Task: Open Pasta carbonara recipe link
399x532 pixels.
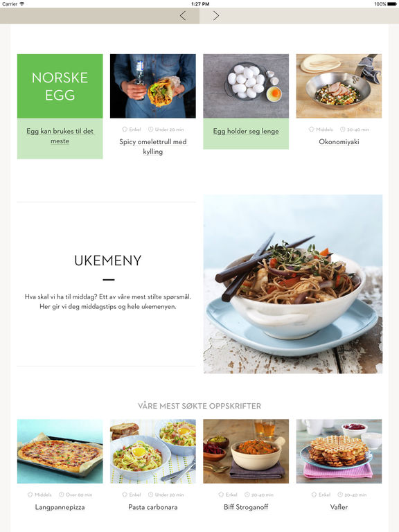Action: tap(152, 507)
